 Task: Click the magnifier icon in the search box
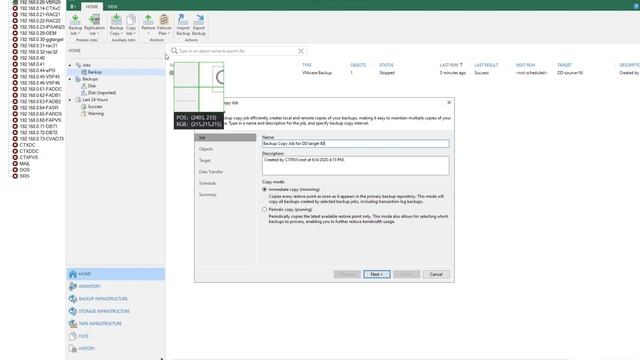[x=175, y=51]
